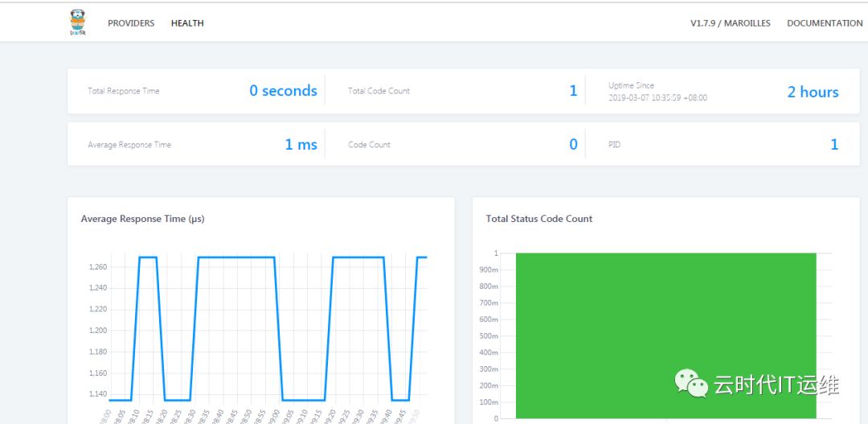This screenshot has width=868, height=424.
Task: Click the Total Status Code Count title
Action: [539, 219]
